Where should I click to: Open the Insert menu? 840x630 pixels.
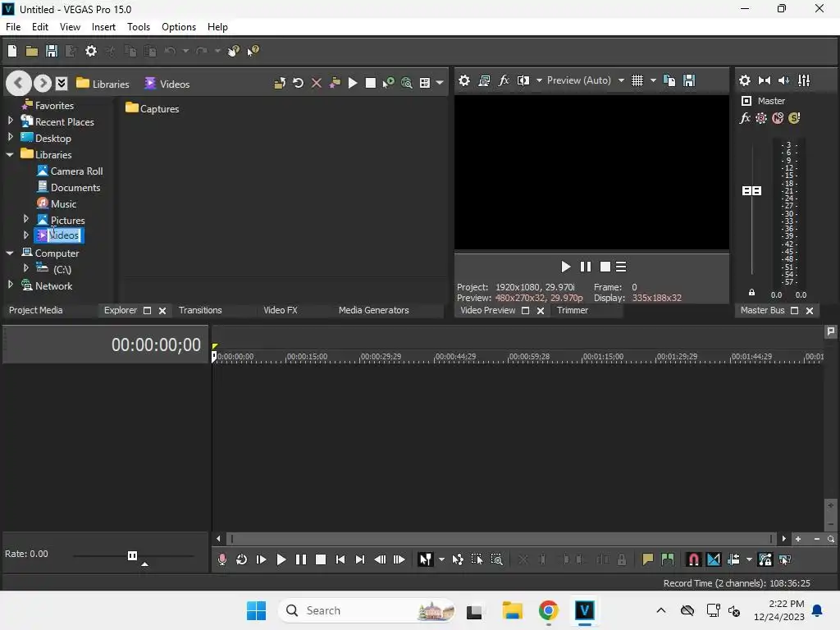[103, 27]
